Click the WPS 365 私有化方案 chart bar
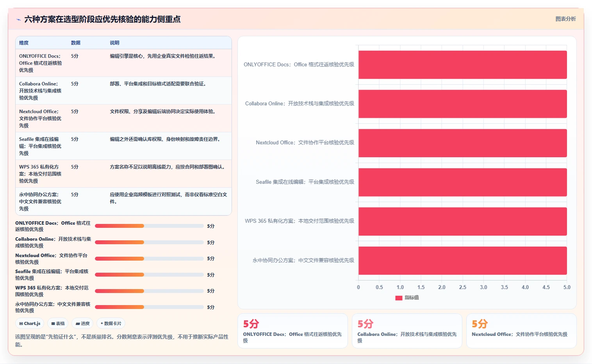The width and height of the screenshot is (592, 364). coord(463,221)
